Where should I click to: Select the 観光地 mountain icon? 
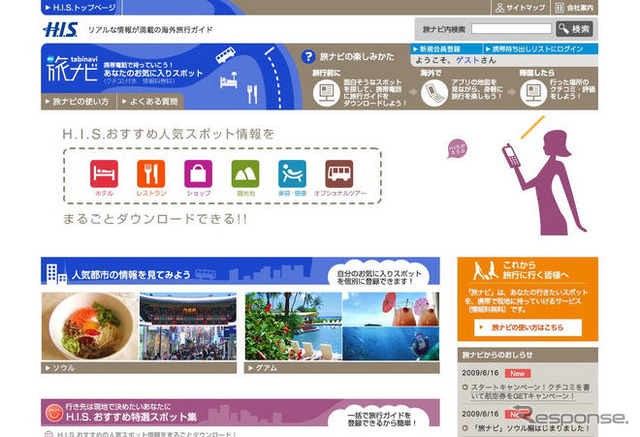245,174
